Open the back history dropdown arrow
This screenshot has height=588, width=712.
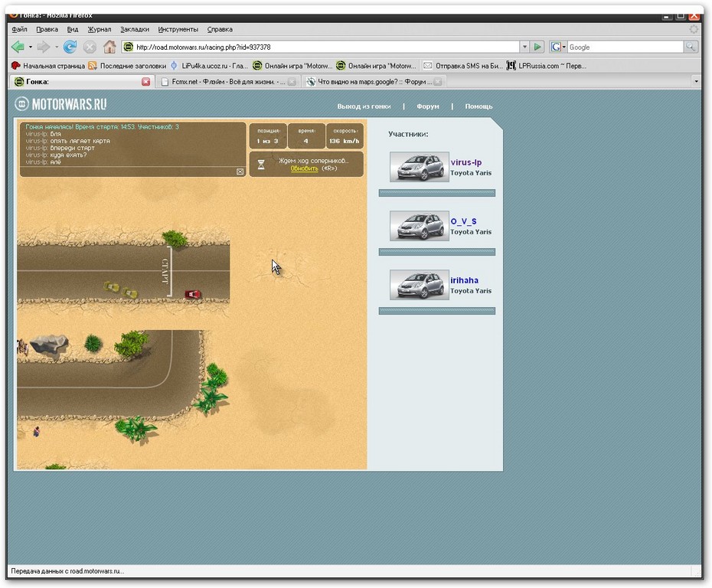(x=31, y=47)
